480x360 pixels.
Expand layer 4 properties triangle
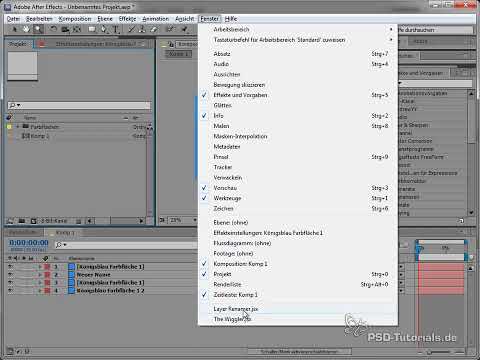(40, 290)
